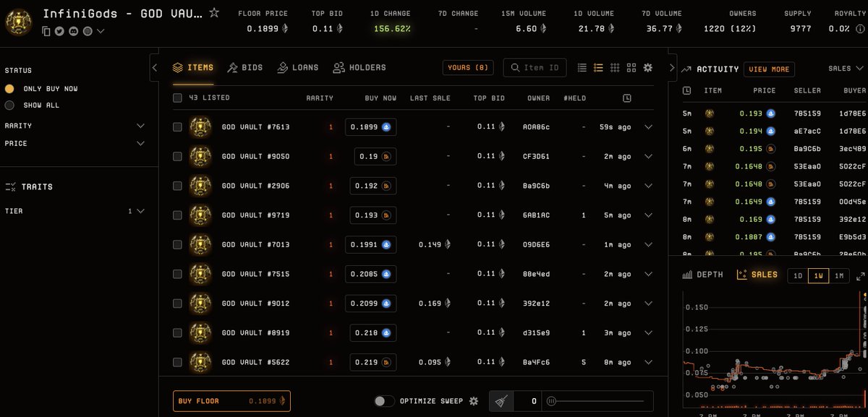This screenshot has height=417, width=868.
Task: Expand the Price filter
Action: [x=141, y=144]
